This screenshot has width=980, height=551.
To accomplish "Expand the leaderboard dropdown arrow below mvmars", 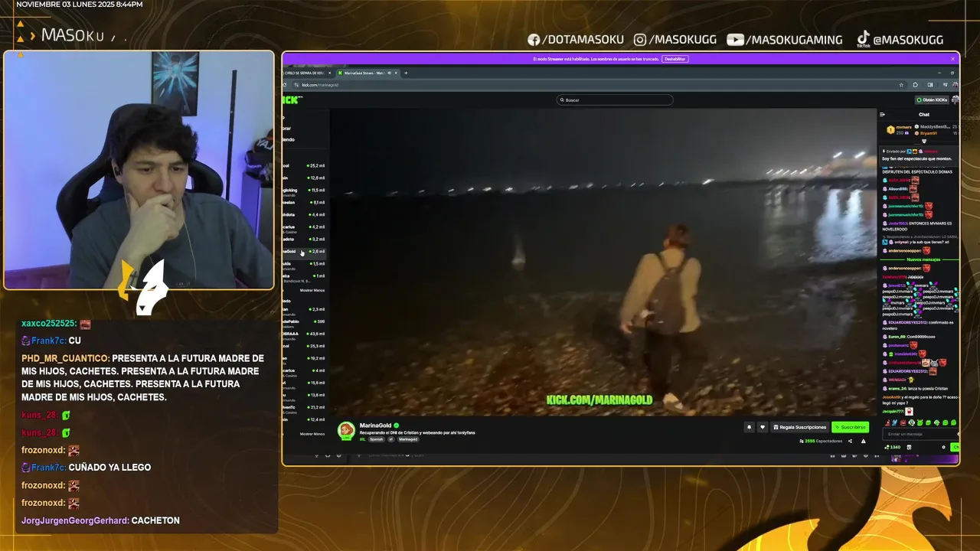I will pyautogui.click(x=923, y=141).
